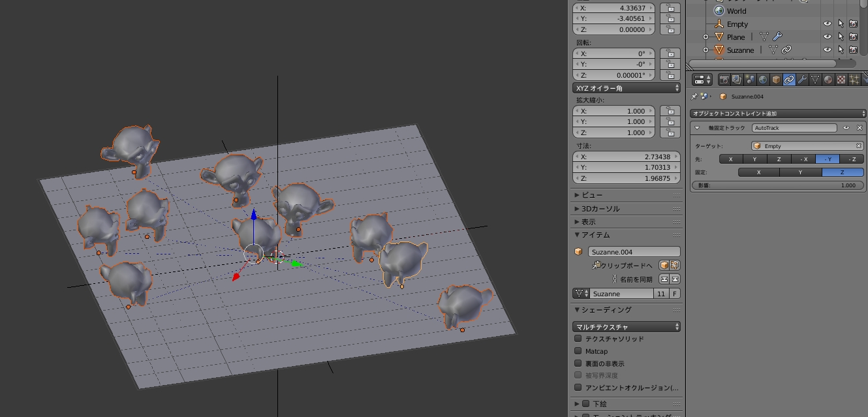Click the scale X value field
This screenshot has height=417, width=868.
(615, 111)
